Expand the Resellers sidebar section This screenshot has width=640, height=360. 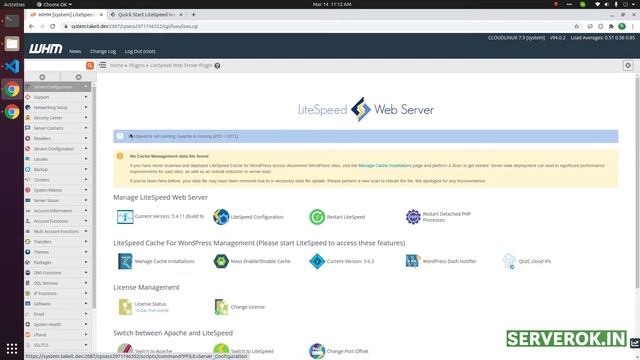[x=57, y=138]
